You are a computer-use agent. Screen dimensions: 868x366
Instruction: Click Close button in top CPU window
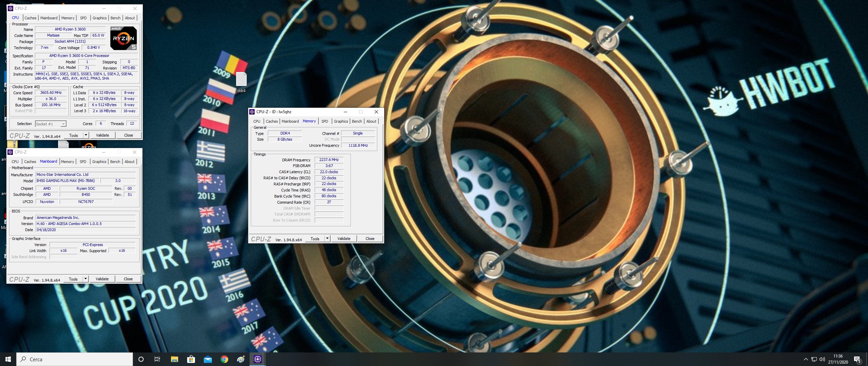129,135
